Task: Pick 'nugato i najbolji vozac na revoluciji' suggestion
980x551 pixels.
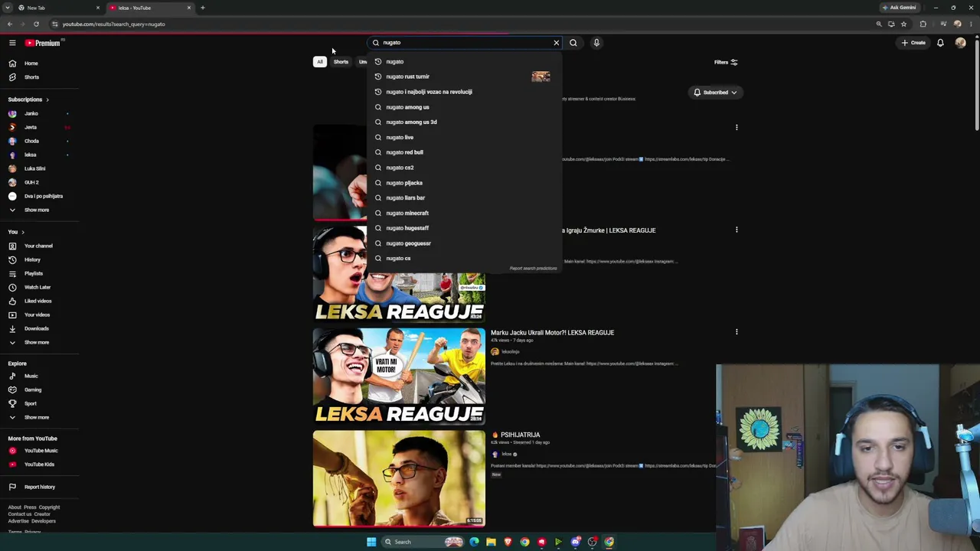Action: [x=464, y=92]
